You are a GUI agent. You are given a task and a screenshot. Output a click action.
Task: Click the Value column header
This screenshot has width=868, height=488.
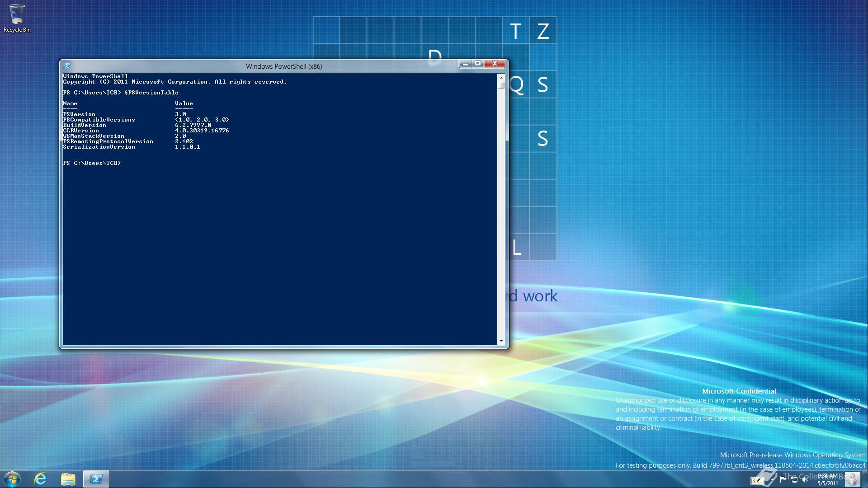pyautogui.click(x=184, y=103)
